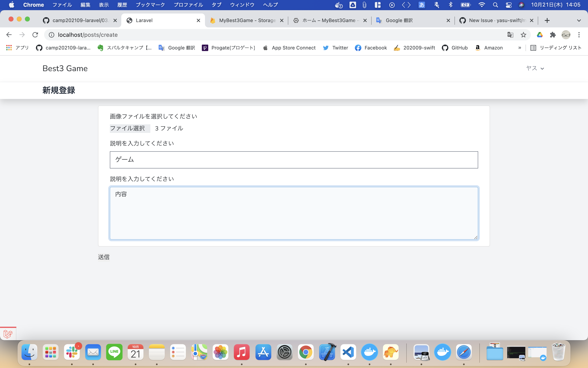588x368 pixels.
Task: Open the ファイル menu in menu bar
Action: tap(62, 5)
